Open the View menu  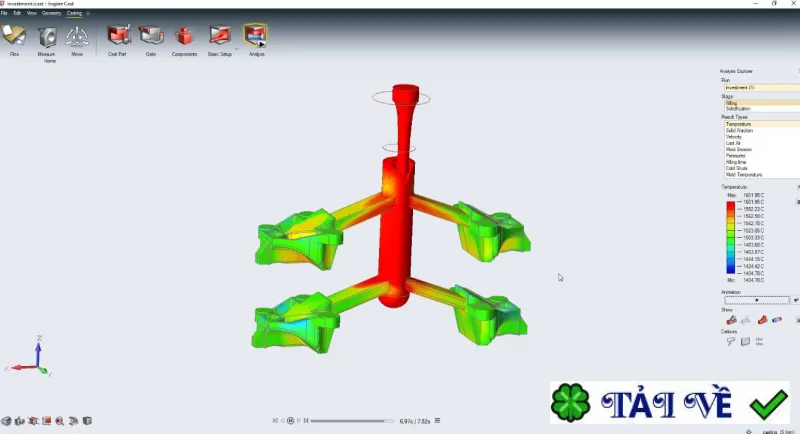pos(32,13)
